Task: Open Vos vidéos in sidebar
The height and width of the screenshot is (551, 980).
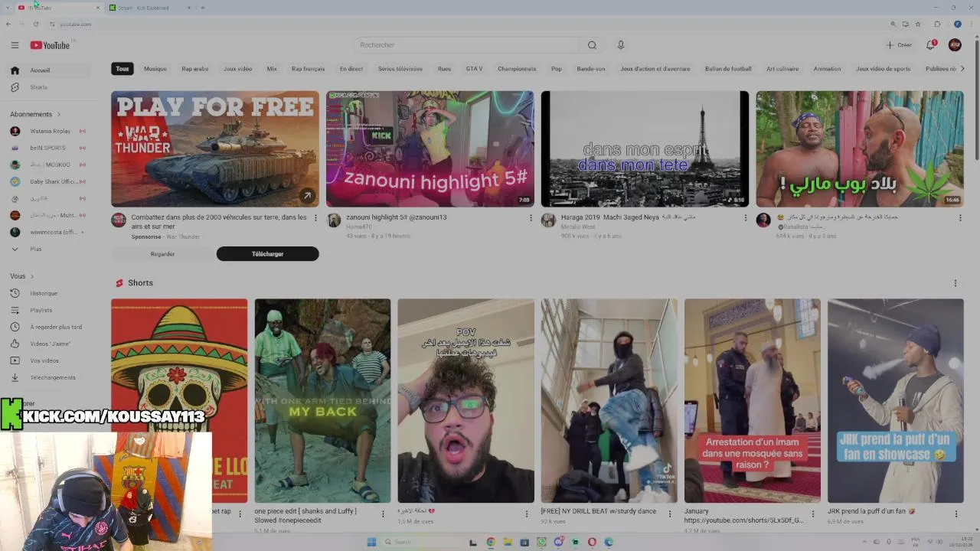Action: point(48,360)
